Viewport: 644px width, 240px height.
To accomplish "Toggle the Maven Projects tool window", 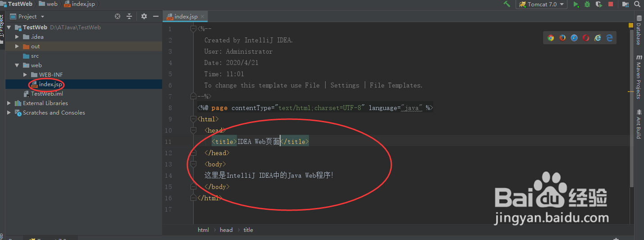I will pyautogui.click(x=639, y=77).
